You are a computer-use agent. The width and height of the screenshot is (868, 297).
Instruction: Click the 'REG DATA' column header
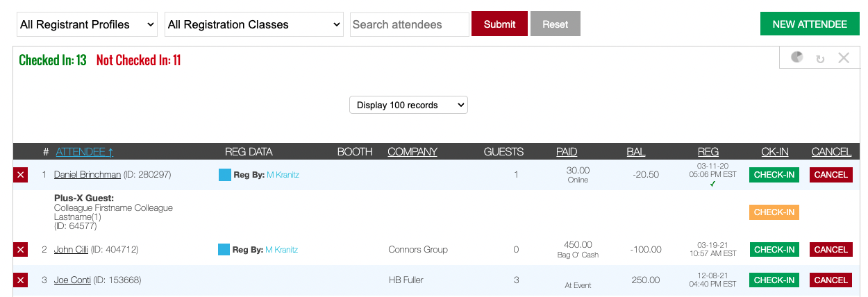[x=249, y=152]
